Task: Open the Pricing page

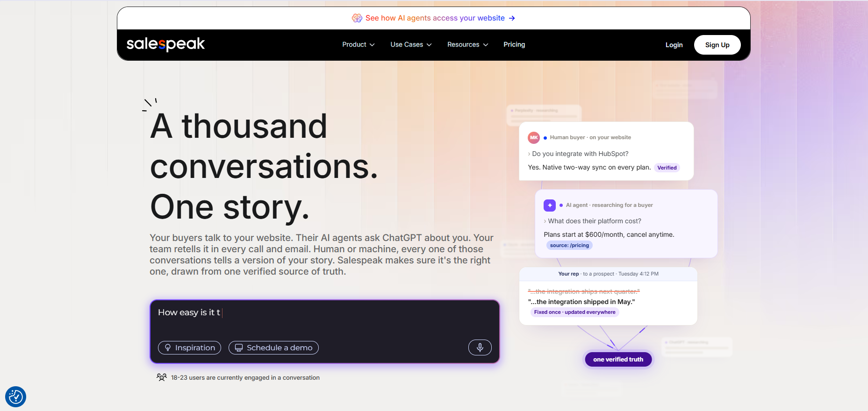Action: (514, 44)
